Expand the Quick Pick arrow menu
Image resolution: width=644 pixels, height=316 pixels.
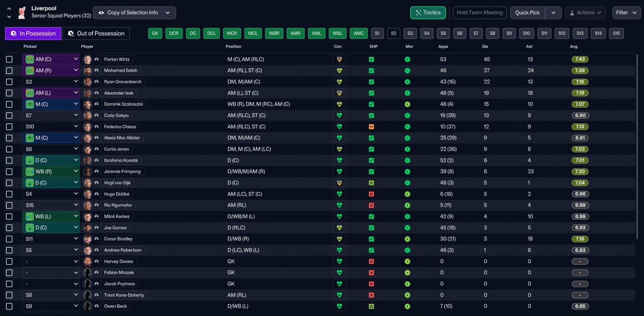[553, 13]
